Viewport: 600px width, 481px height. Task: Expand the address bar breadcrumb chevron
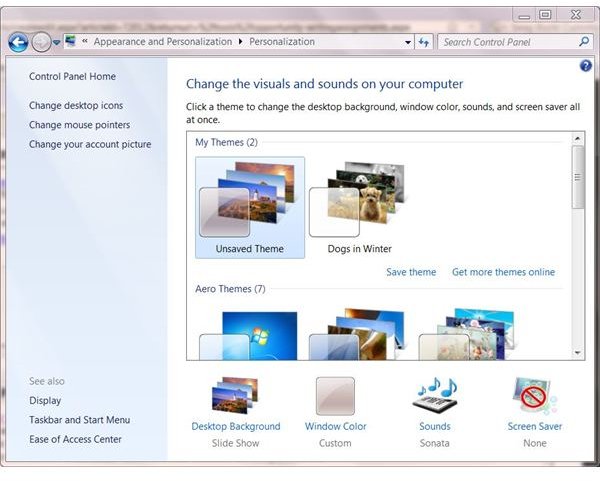tap(85, 41)
